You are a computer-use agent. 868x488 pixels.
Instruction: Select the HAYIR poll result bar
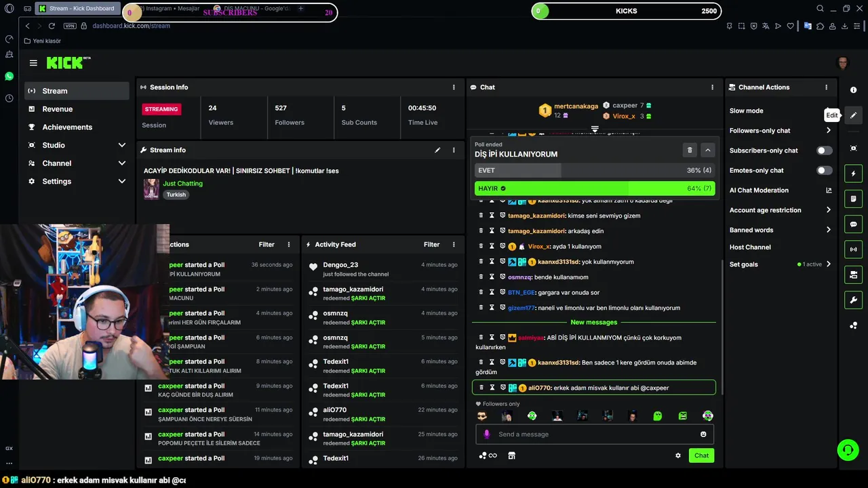pos(595,188)
